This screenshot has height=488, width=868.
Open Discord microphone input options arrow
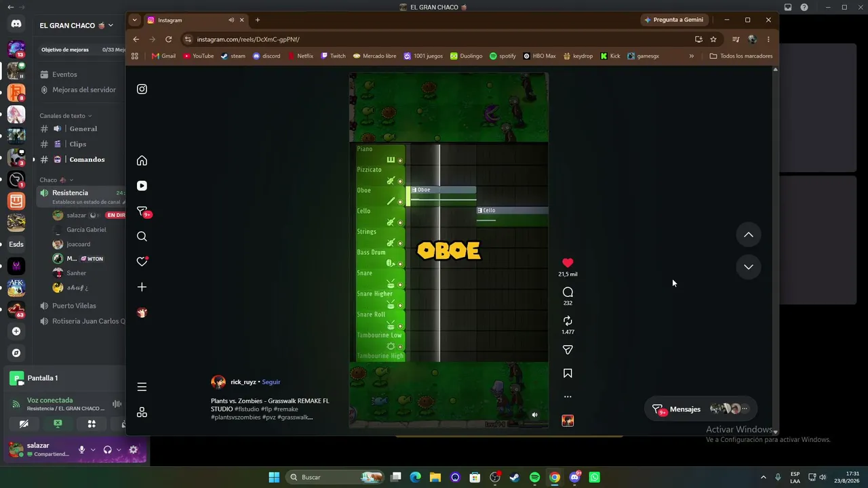[x=93, y=449]
